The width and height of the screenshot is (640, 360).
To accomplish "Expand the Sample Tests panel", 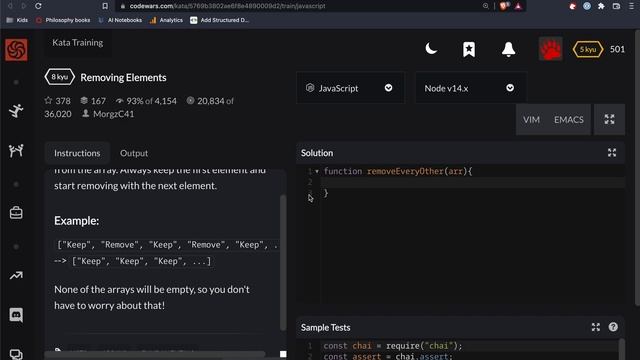I will click(596, 327).
